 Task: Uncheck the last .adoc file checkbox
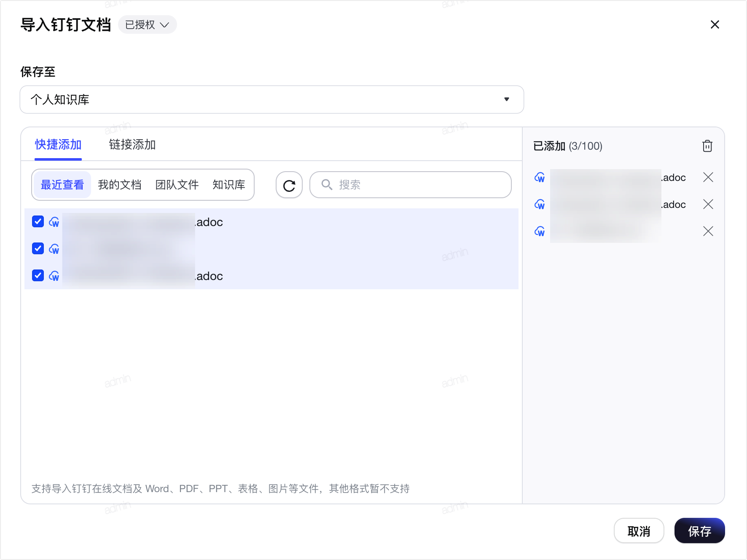(38, 275)
